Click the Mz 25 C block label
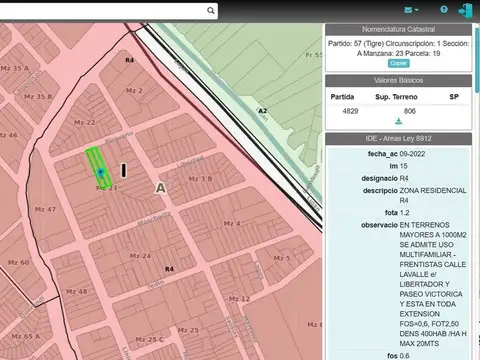The image size is (480, 360). pos(150,340)
